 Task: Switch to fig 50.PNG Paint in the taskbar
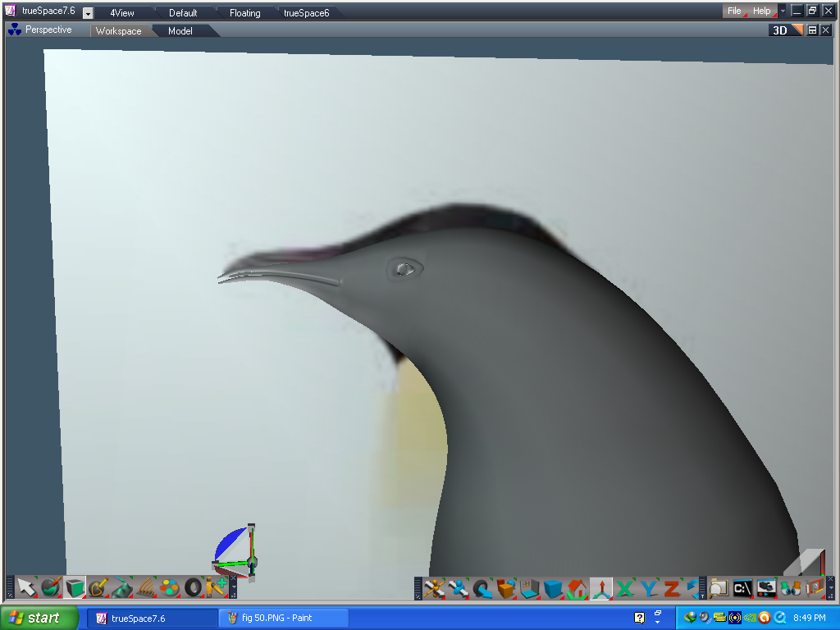pyautogui.click(x=283, y=618)
